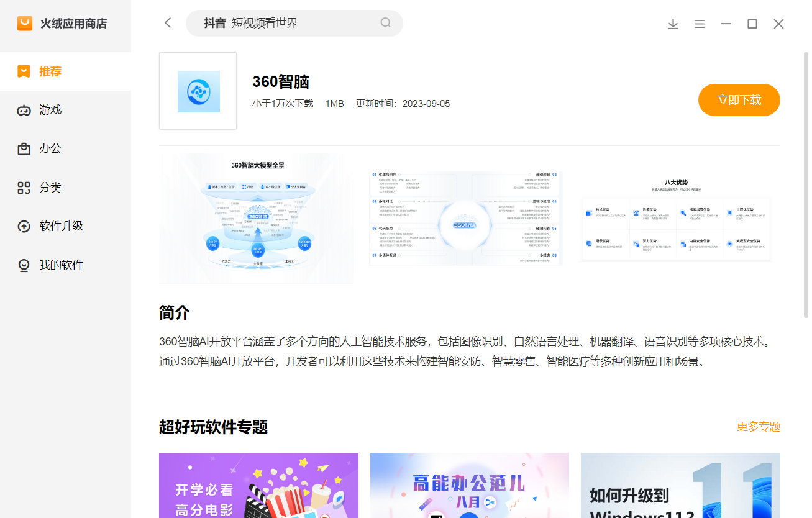Open the 更多专题 link
Viewport: 812px width, 518px height.
tap(759, 427)
